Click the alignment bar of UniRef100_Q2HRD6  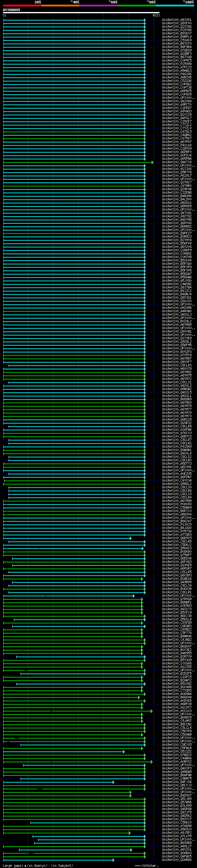[x=58, y=860]
